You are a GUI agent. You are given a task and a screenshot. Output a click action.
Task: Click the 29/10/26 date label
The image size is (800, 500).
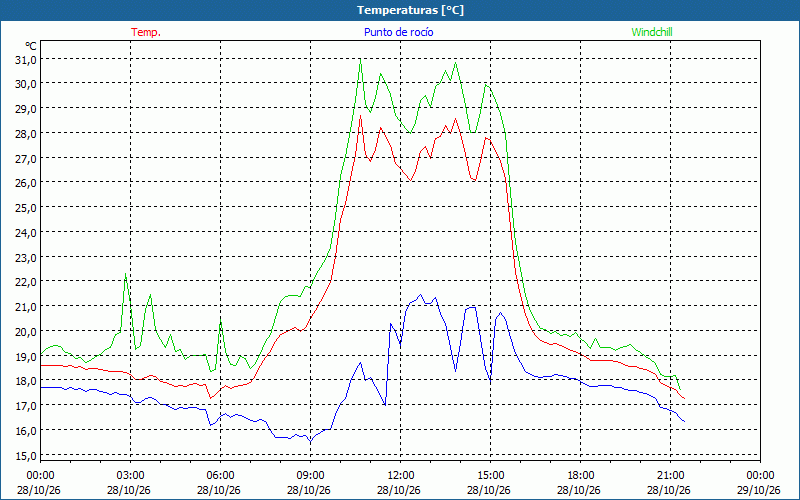coord(759,490)
